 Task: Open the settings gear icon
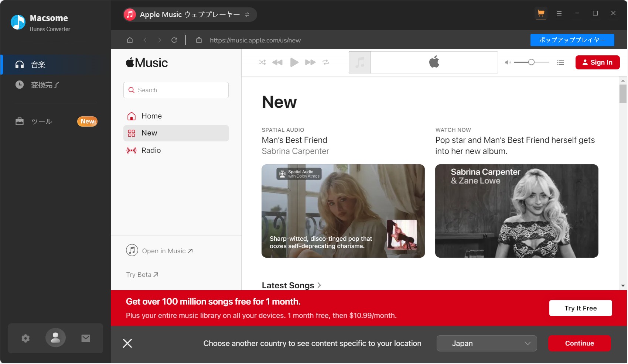(25, 339)
